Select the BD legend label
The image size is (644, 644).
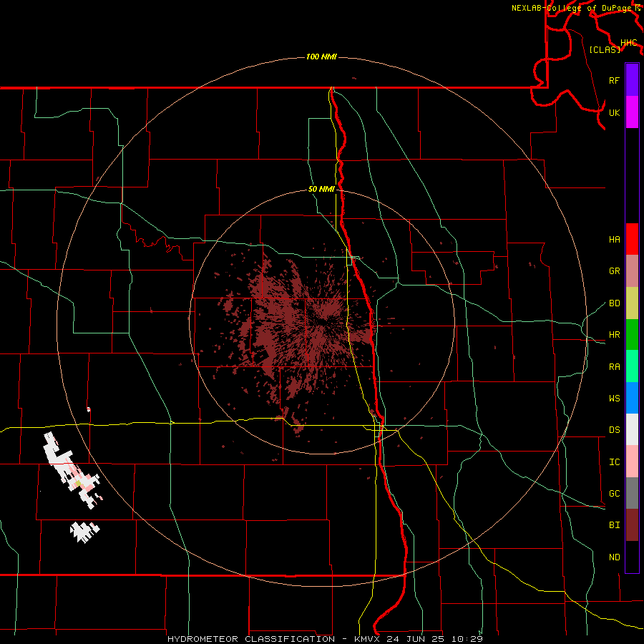[x=614, y=303]
